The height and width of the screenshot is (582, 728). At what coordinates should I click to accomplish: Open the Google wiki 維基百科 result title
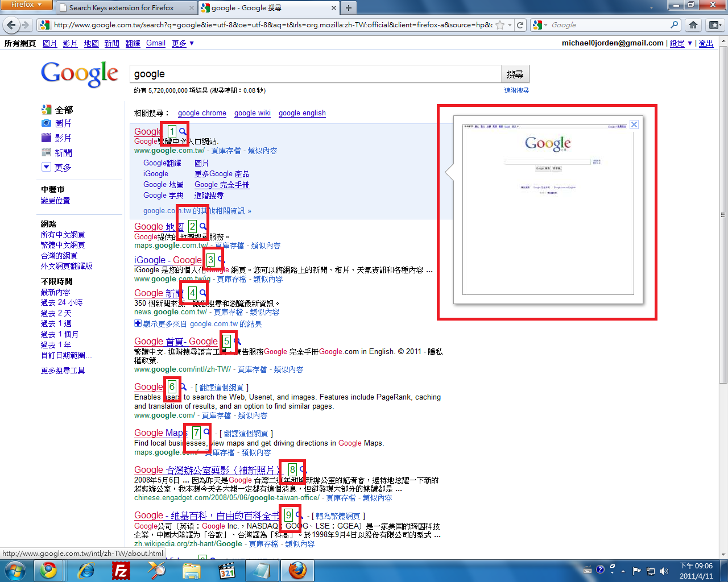pyautogui.click(x=207, y=516)
